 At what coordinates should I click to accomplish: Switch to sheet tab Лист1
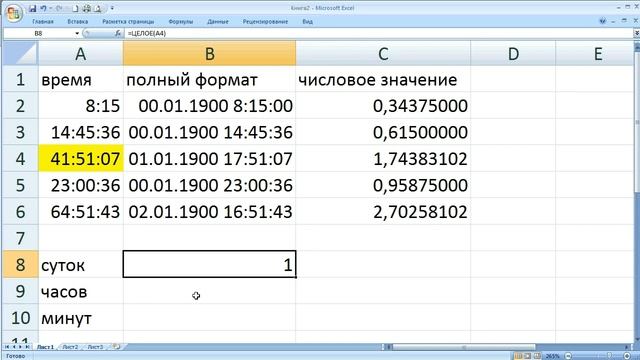click(45, 347)
